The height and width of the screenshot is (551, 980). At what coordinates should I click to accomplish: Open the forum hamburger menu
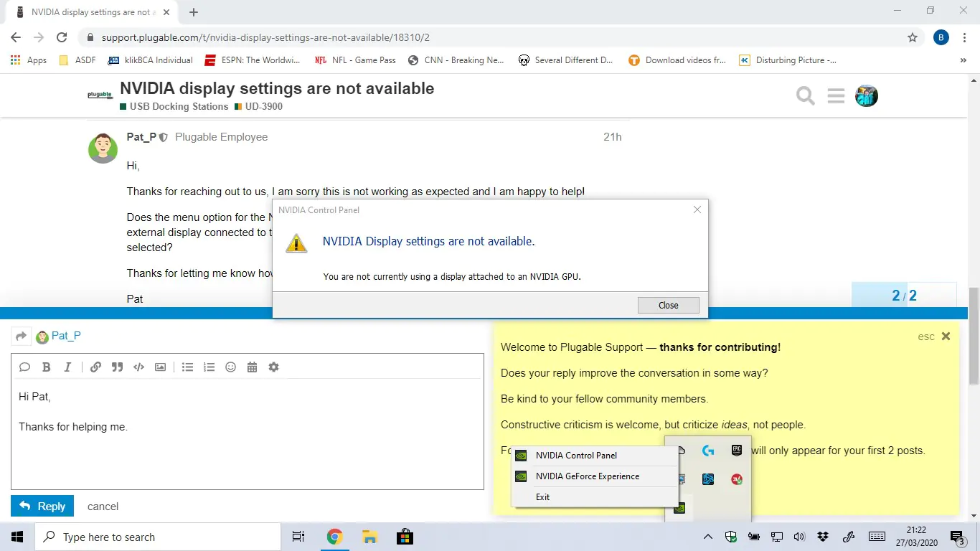pos(836,96)
